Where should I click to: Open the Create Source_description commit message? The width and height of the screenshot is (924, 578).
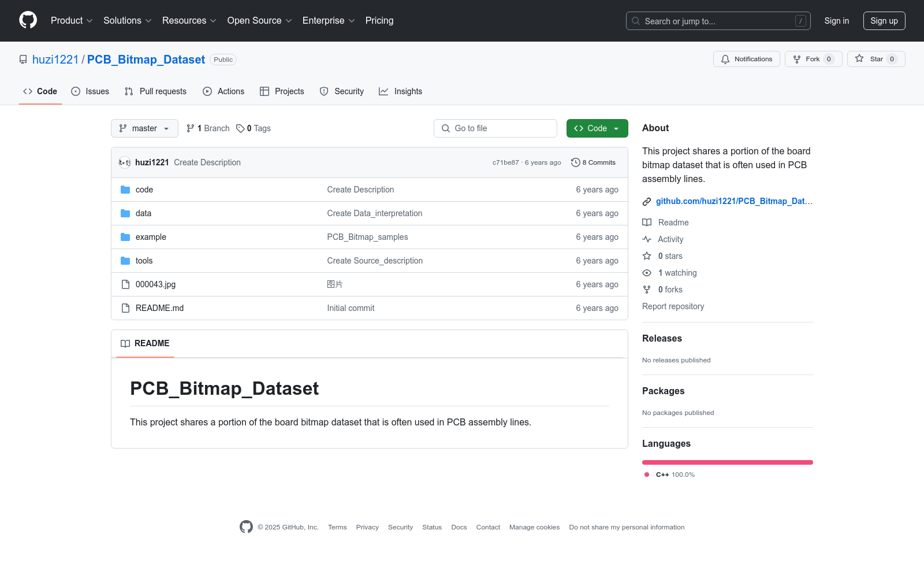(375, 261)
